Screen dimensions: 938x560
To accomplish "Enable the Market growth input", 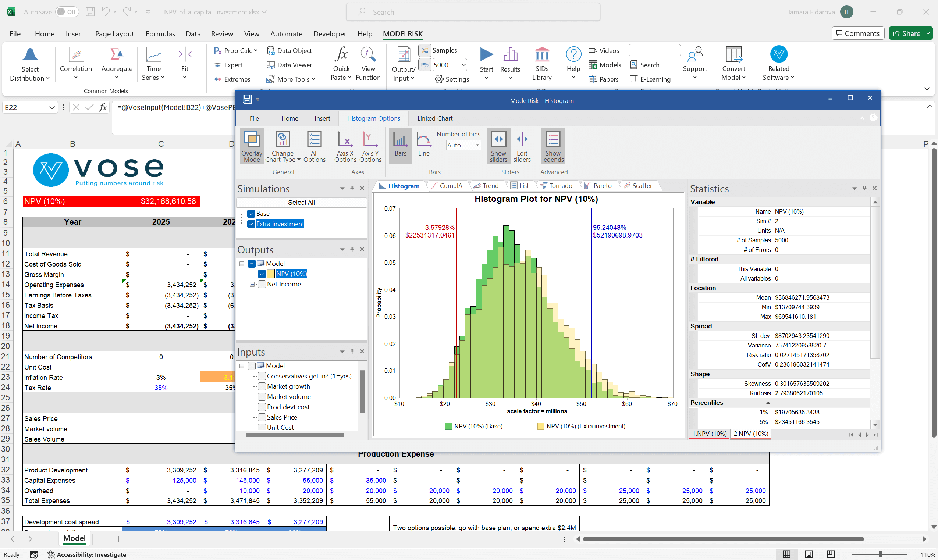I will click(262, 386).
